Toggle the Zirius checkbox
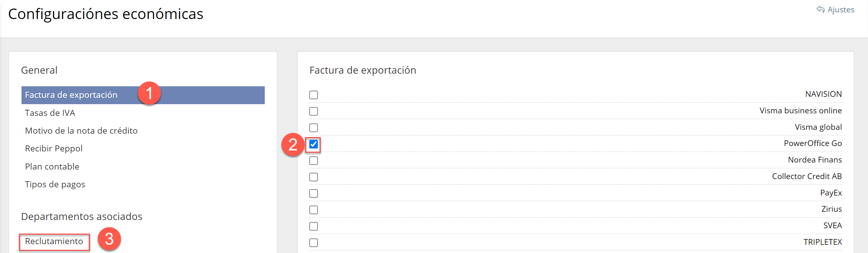This screenshot has height=253, width=868. [313, 210]
